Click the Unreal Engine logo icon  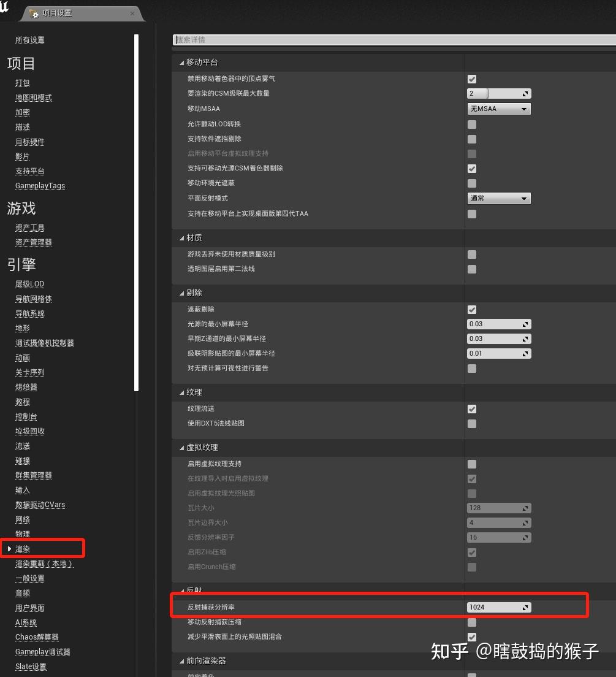6,8
